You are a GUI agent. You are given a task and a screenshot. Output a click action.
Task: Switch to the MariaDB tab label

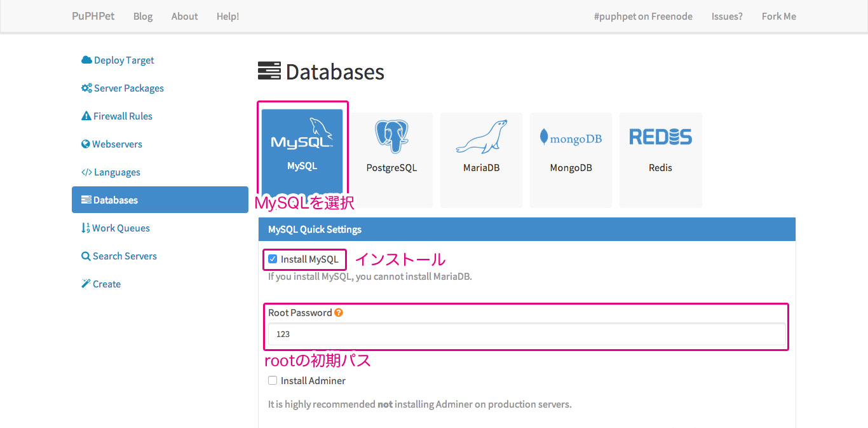point(481,168)
